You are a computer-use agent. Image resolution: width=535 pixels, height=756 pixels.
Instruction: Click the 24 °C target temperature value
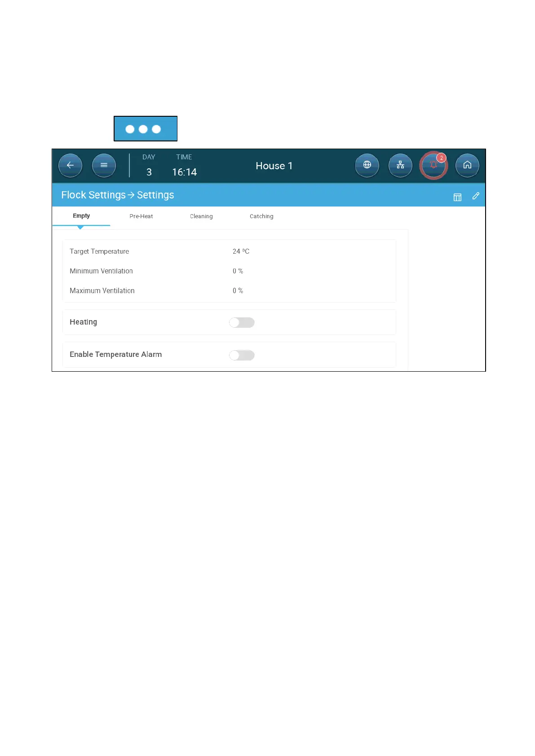(241, 251)
